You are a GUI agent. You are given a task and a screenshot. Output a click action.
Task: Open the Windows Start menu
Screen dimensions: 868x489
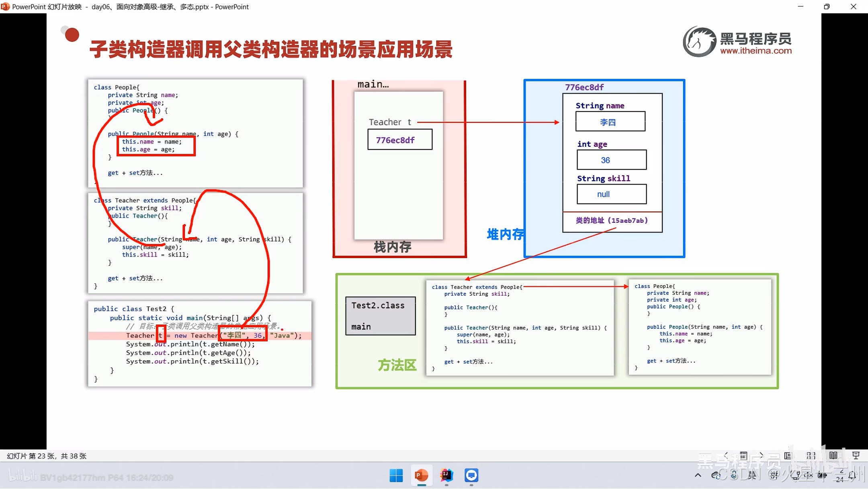pos(396,476)
